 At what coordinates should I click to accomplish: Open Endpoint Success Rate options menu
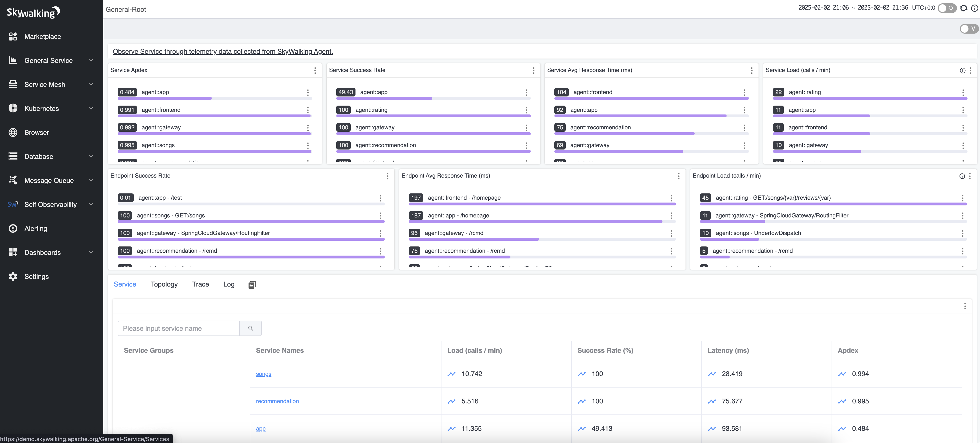click(388, 176)
